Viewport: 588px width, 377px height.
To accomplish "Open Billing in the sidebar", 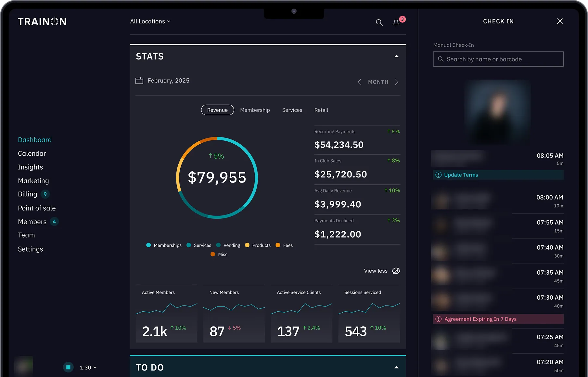I will point(28,194).
